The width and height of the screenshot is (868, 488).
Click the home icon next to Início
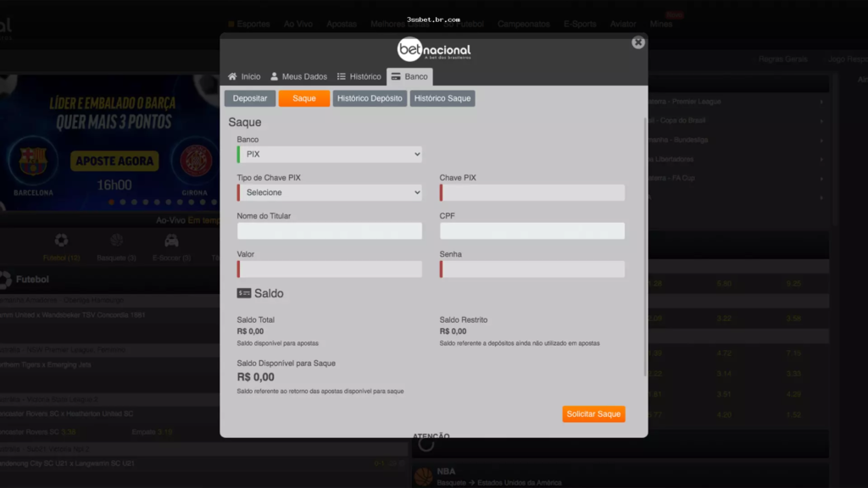tap(232, 76)
